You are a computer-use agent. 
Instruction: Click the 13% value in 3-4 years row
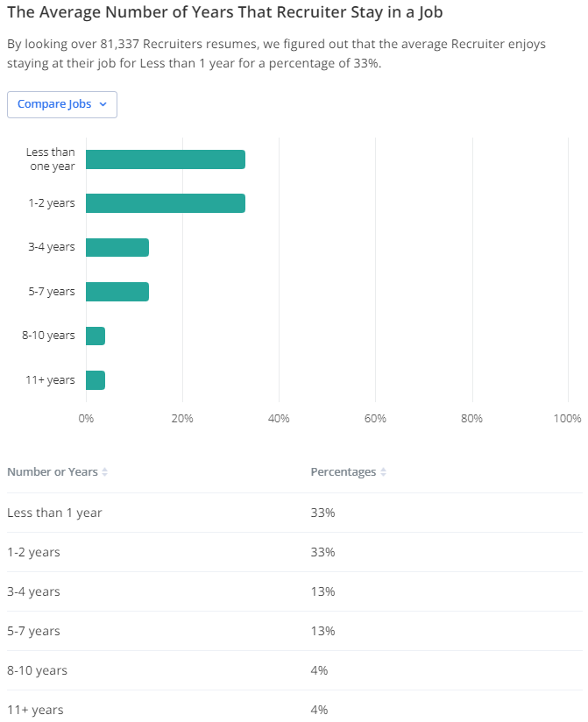(x=322, y=591)
